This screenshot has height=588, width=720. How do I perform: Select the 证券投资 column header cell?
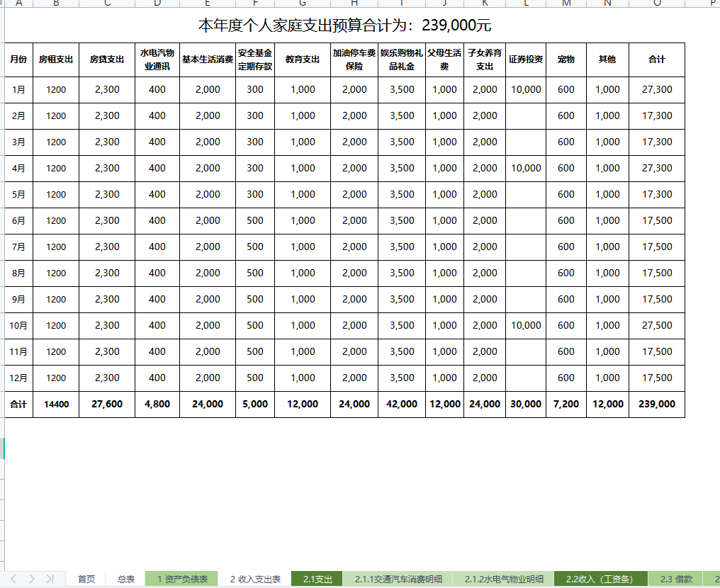[525, 60]
